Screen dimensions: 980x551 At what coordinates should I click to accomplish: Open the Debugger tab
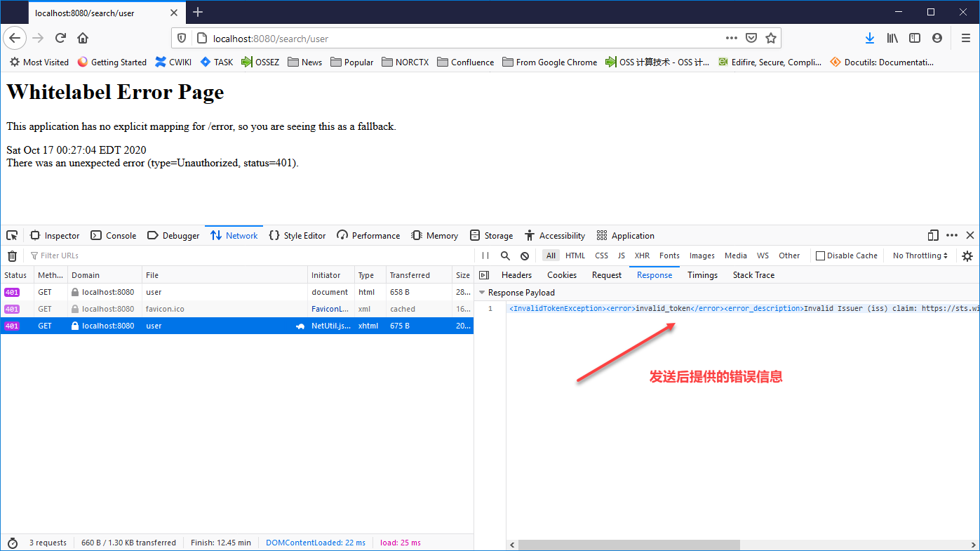[174, 235]
